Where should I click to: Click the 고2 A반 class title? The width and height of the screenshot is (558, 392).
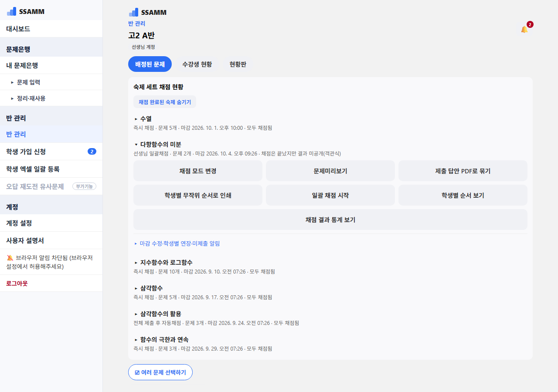click(x=141, y=36)
